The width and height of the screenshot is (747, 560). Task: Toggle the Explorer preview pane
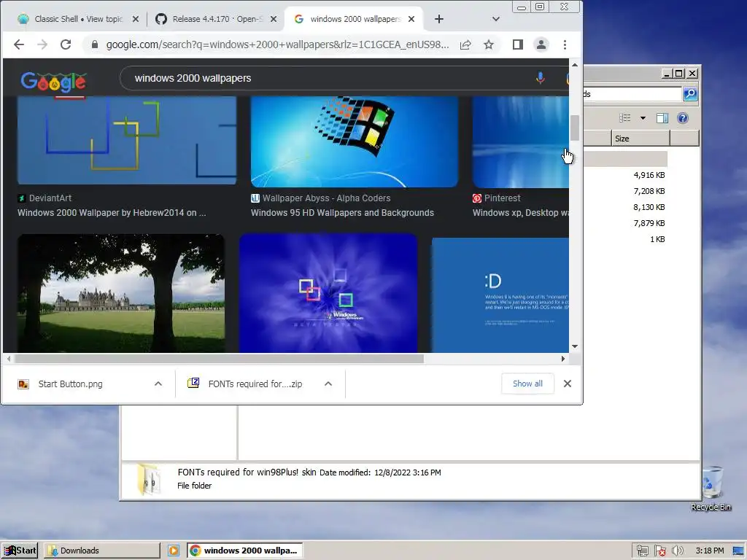pyautogui.click(x=662, y=118)
